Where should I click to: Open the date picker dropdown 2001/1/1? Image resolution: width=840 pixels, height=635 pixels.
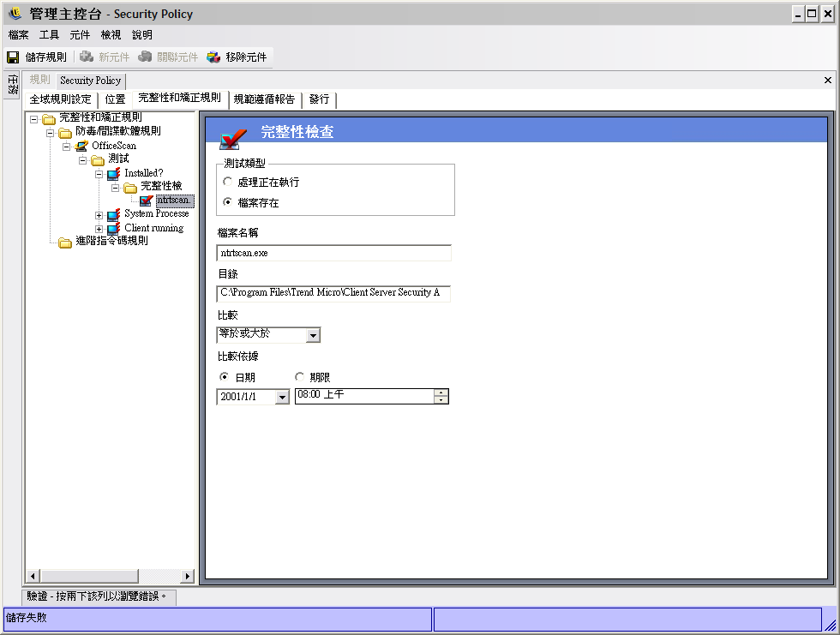[x=282, y=398]
